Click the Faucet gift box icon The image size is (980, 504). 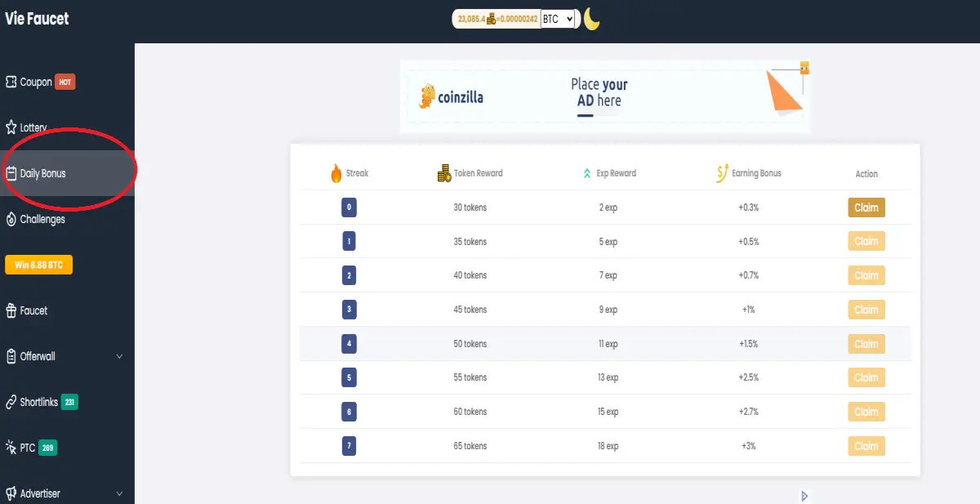click(11, 310)
